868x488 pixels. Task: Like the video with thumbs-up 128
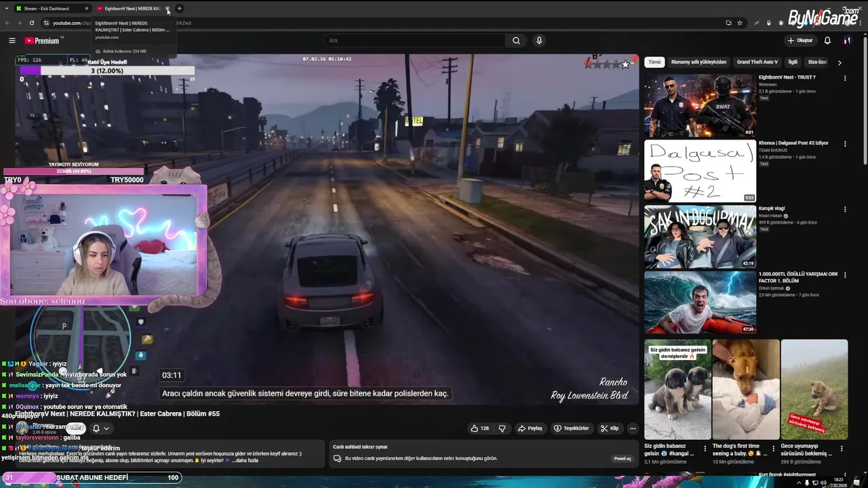(480, 428)
